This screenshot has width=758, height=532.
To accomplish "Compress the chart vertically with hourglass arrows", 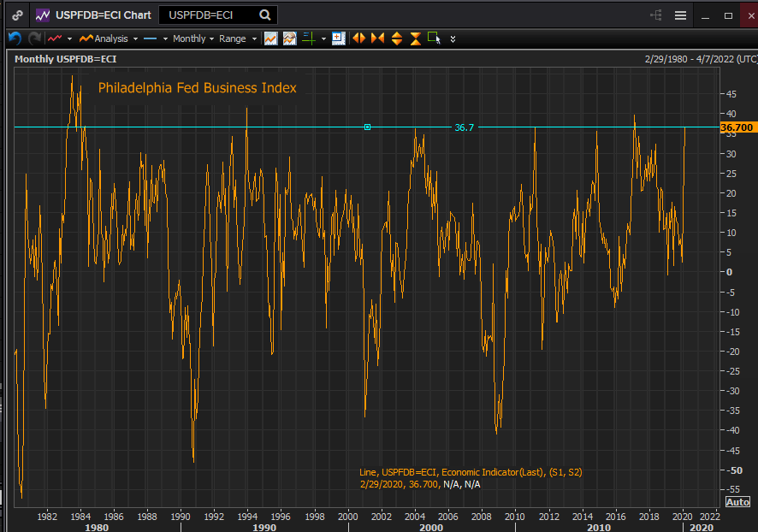I will pyautogui.click(x=415, y=38).
